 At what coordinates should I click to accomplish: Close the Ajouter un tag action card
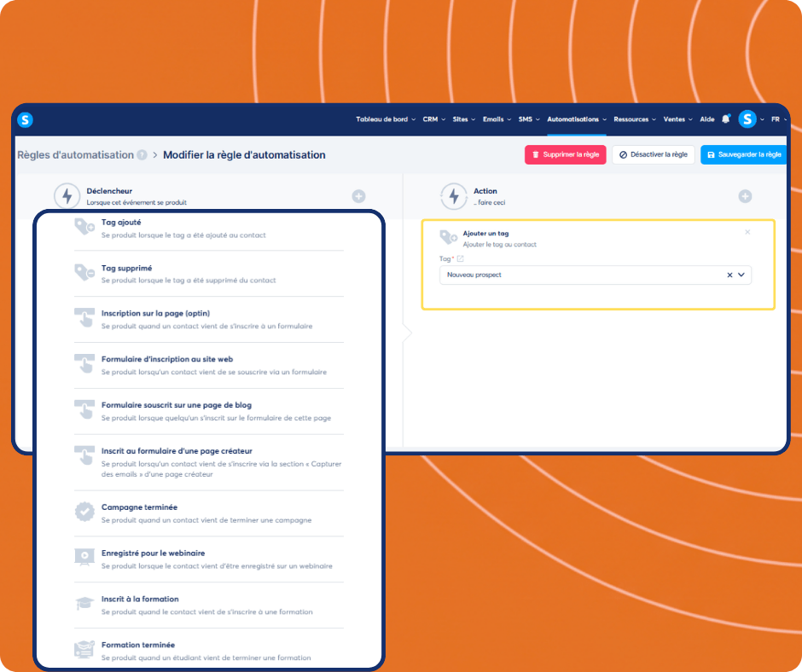(747, 232)
